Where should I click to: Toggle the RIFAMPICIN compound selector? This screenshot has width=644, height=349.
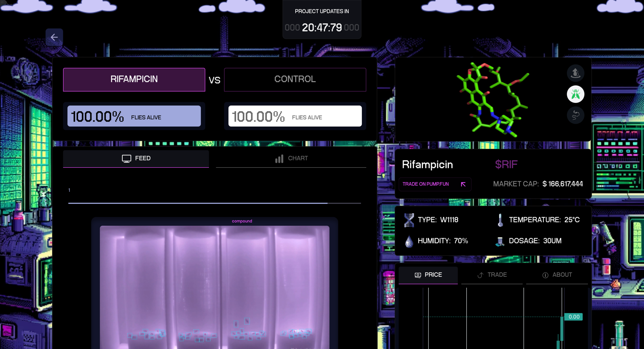click(134, 79)
